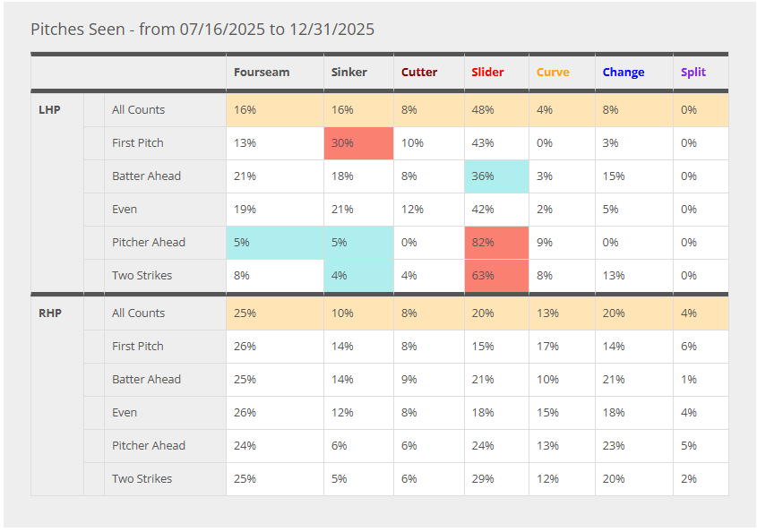Image resolution: width=757 pixels, height=532 pixels.
Task: Click the RHP Batter Ahead row label
Action: click(146, 380)
